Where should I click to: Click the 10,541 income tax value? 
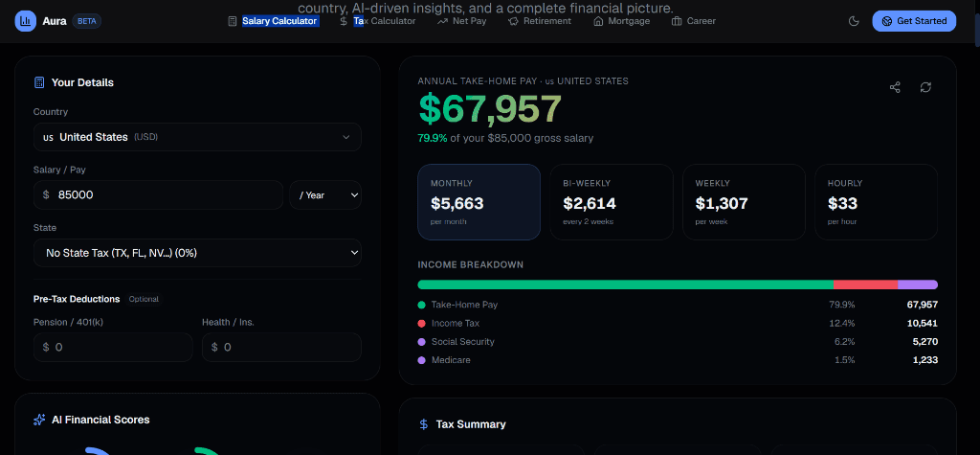[x=923, y=324]
